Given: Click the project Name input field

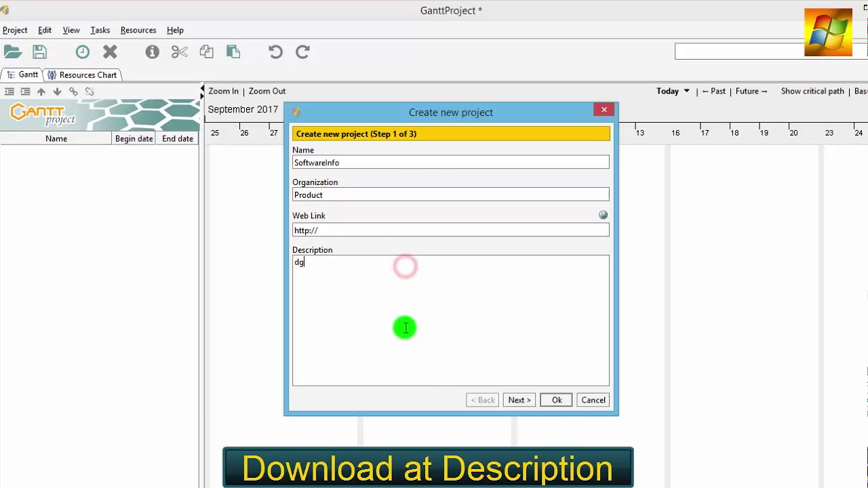Looking at the screenshot, I should [x=451, y=163].
